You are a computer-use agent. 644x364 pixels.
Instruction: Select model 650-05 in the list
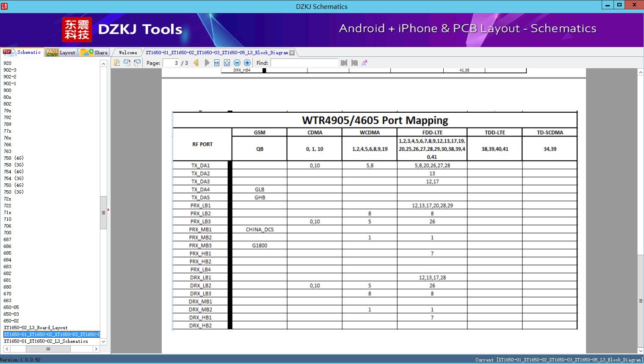coord(11,307)
